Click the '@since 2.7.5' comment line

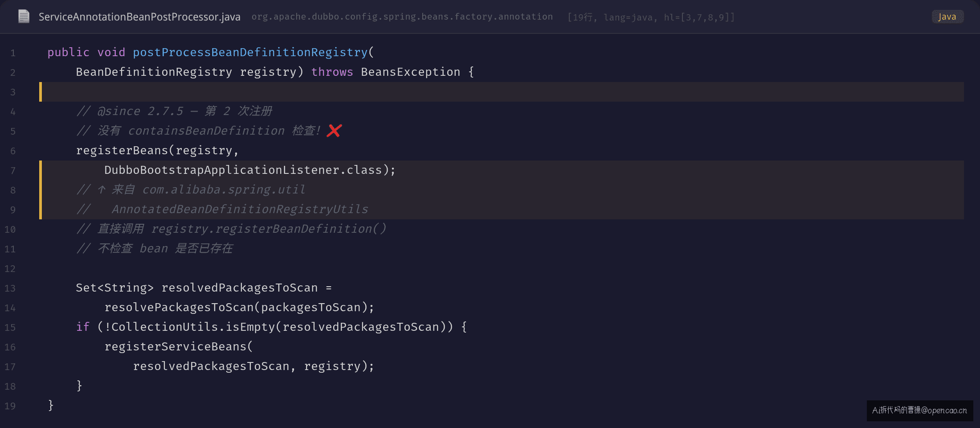pyautogui.click(x=174, y=111)
